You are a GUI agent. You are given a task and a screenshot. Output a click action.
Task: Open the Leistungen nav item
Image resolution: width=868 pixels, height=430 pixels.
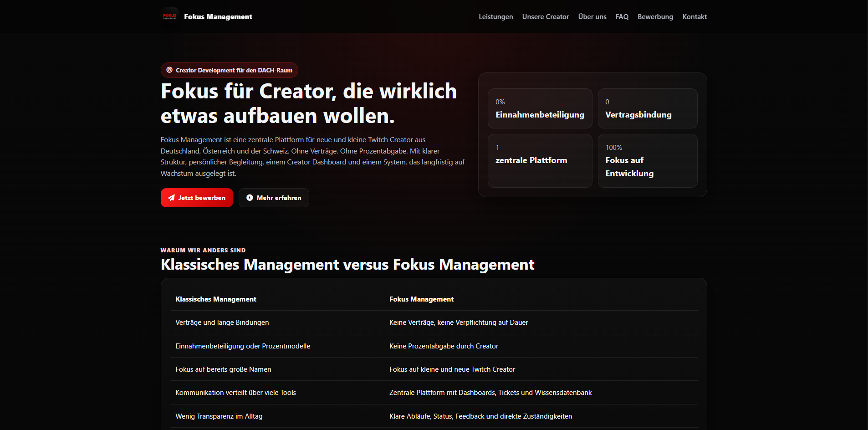(495, 17)
